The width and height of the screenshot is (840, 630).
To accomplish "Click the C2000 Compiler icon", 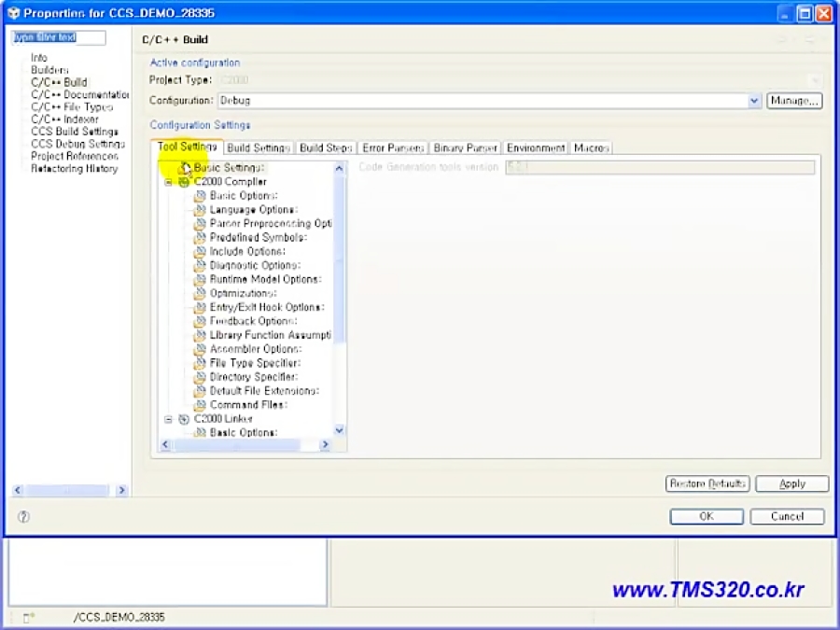I will [x=183, y=182].
